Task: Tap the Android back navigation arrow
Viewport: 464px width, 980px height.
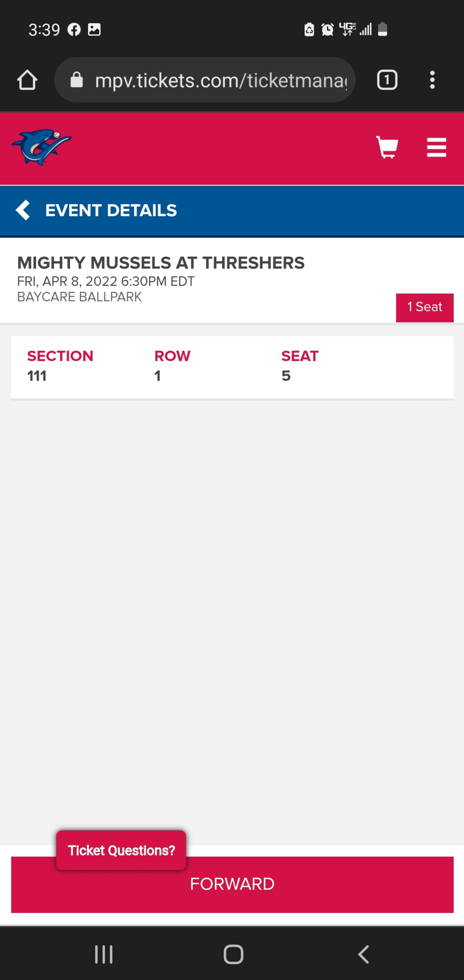Action: [x=364, y=955]
